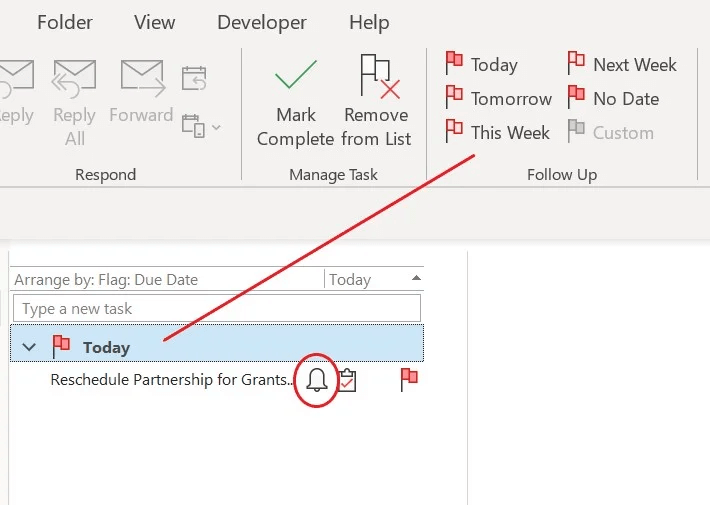Click the Today column sort arrow

pos(417,279)
